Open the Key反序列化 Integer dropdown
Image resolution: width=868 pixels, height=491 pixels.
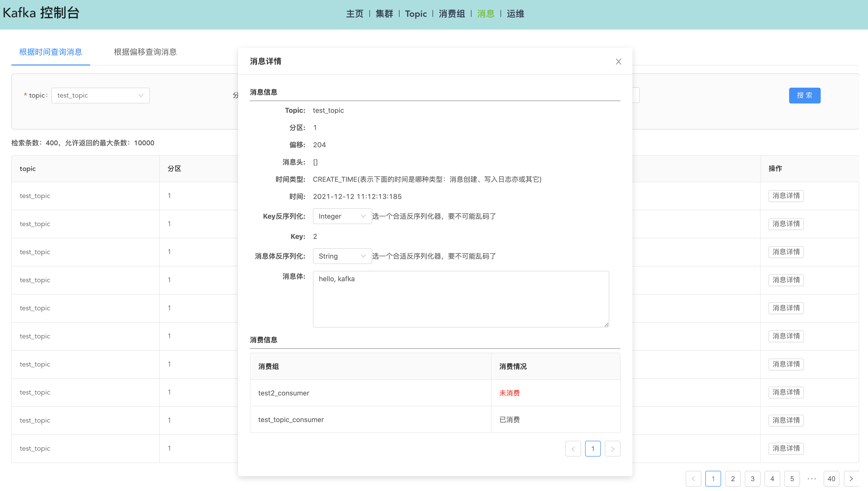(342, 216)
